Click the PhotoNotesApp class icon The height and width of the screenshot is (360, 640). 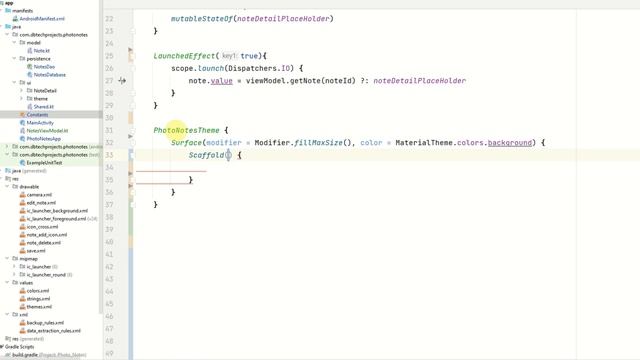[x=23, y=139]
